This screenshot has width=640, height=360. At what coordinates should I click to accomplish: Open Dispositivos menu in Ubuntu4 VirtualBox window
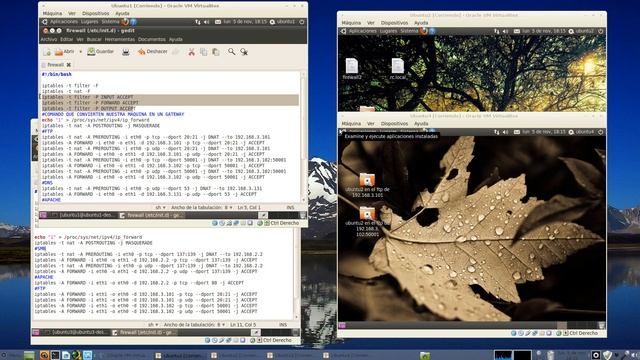point(394,124)
